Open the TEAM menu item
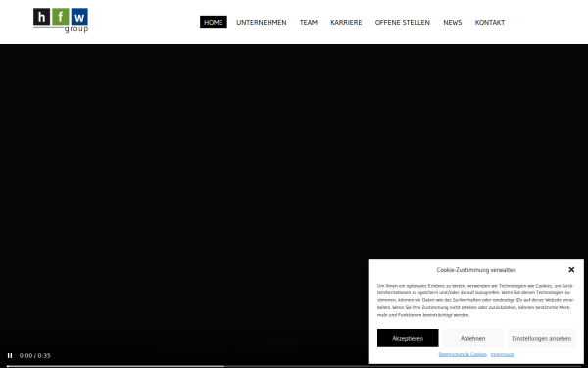Screen dimensions: 588x368 [309, 23]
